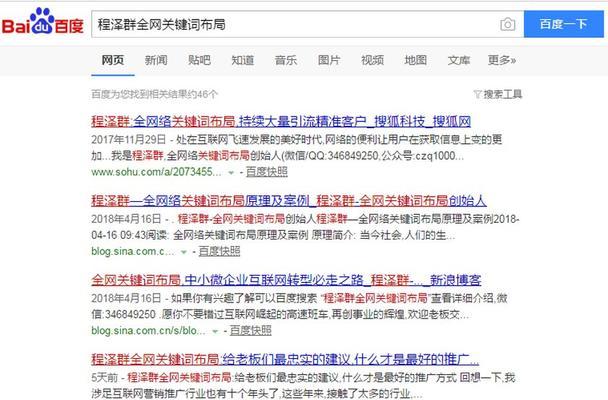Open 百度快照 for the blog.sina.com.c... result

coord(219,251)
